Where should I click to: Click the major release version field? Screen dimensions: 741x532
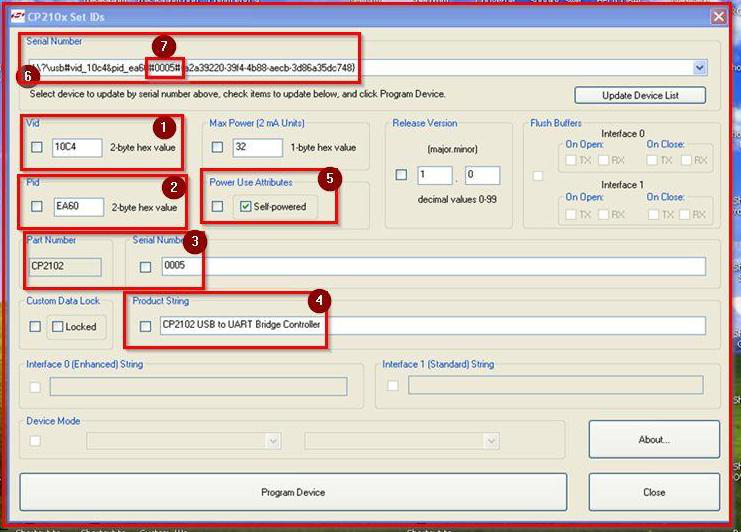[x=435, y=175]
